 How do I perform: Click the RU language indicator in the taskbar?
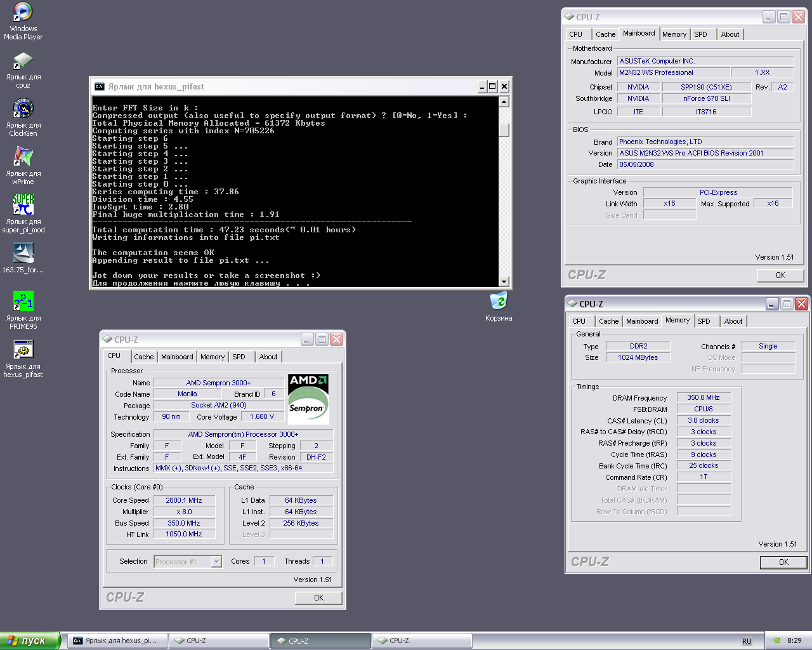point(747,641)
